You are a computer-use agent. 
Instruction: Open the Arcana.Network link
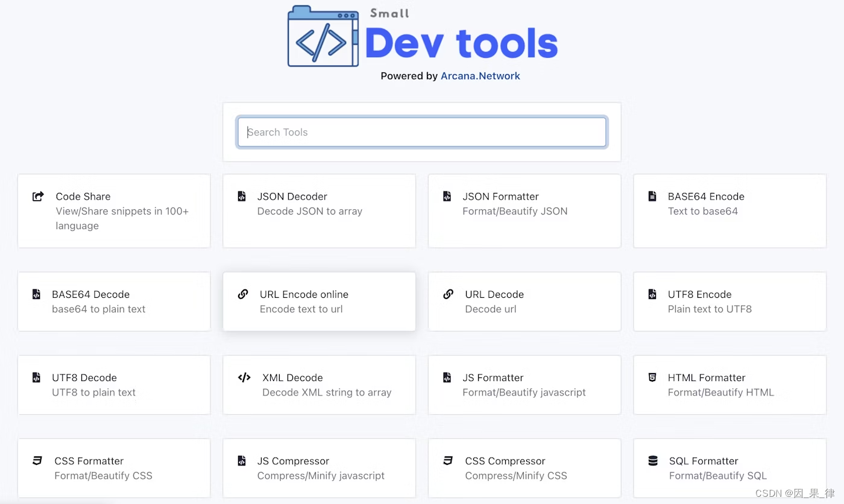tap(480, 75)
